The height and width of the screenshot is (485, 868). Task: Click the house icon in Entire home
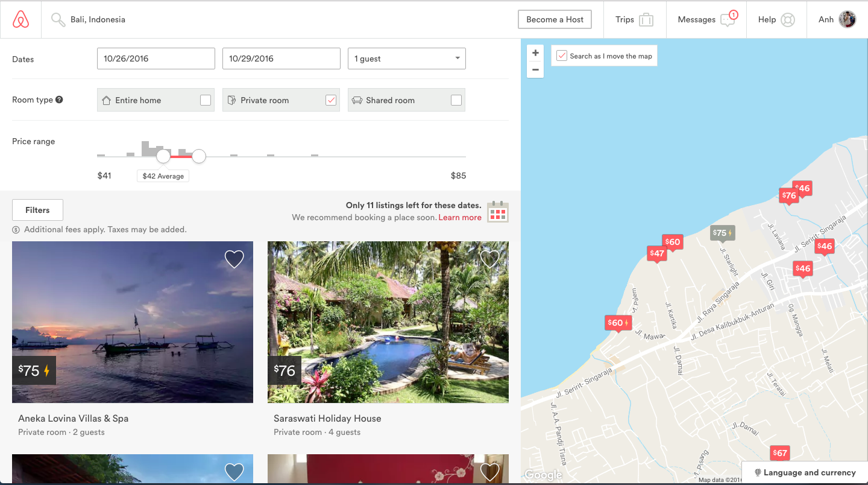click(x=107, y=100)
